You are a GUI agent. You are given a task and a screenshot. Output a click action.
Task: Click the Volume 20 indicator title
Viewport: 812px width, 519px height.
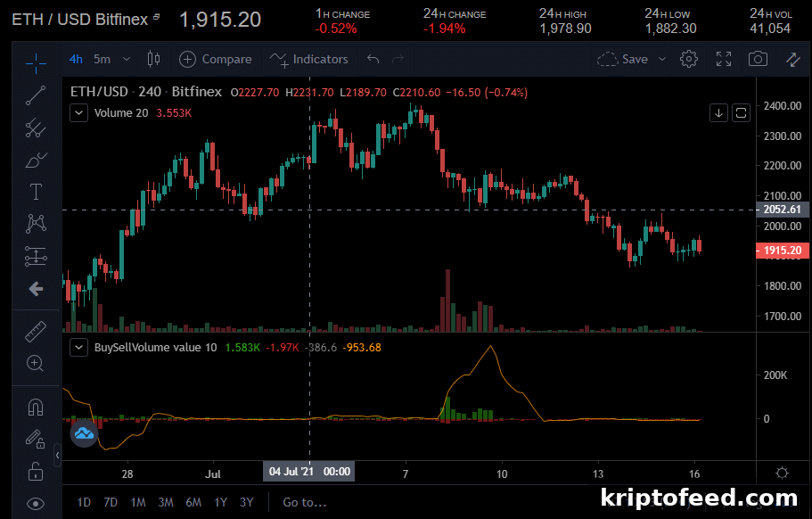click(121, 113)
